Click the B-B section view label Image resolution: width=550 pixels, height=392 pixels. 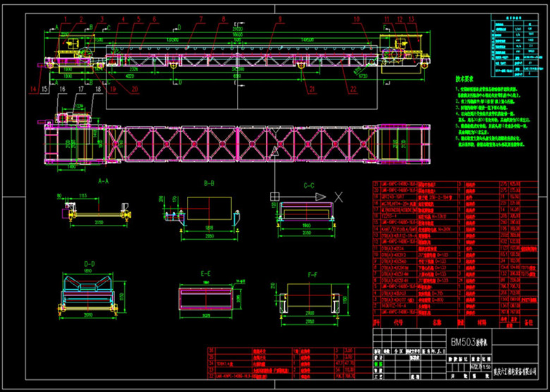click(209, 183)
